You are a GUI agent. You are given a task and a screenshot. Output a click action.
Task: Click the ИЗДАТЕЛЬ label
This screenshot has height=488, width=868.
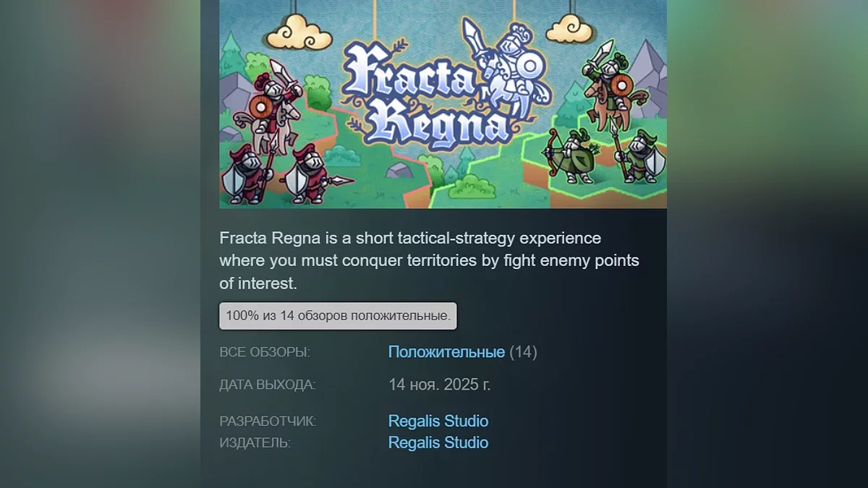[x=255, y=442]
